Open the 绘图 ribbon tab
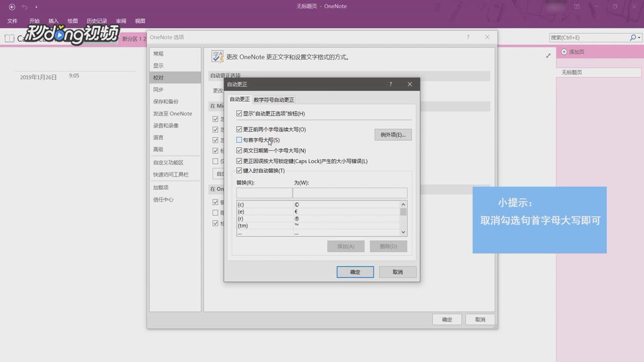The width and height of the screenshot is (644, 362). coord(72,21)
